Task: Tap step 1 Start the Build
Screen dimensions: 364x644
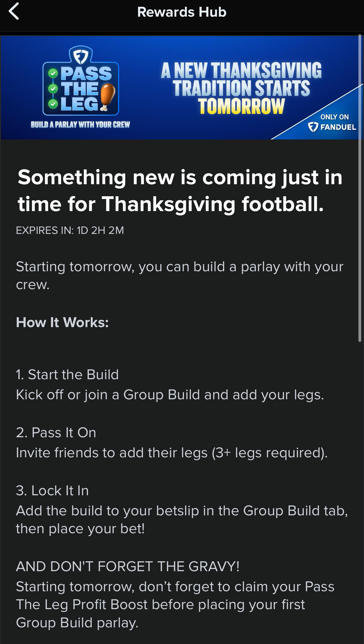Action: pos(67,374)
